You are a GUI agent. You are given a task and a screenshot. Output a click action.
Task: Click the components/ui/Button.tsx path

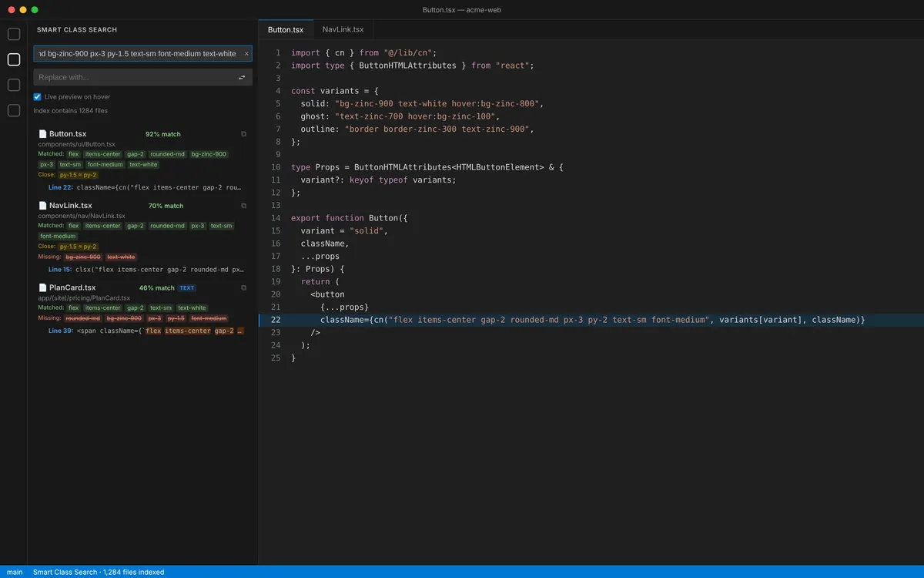click(x=77, y=144)
